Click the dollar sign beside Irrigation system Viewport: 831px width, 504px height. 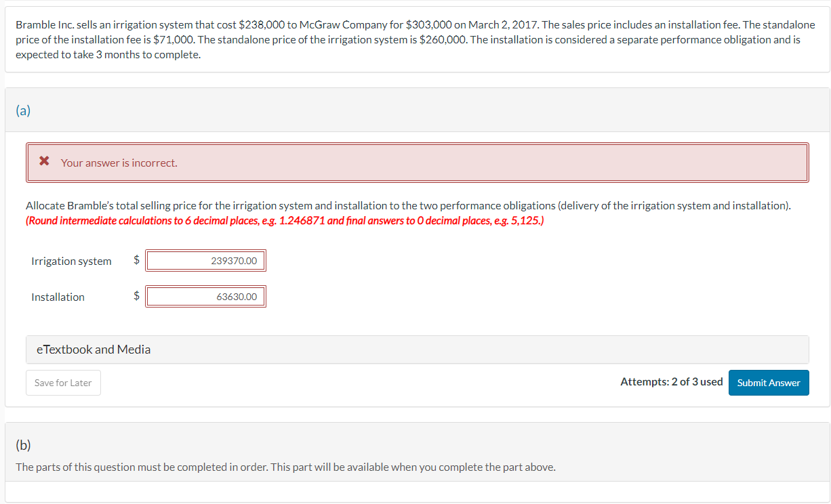coord(135,260)
